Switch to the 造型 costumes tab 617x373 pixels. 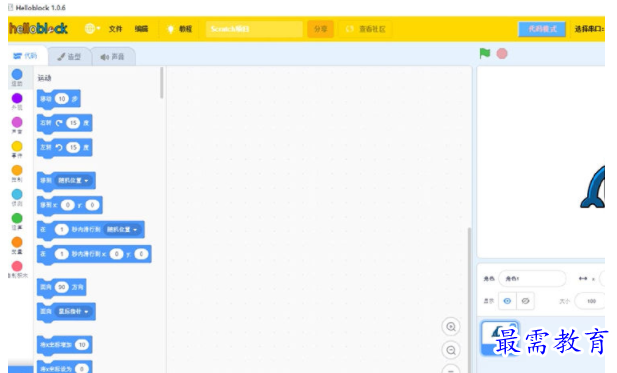[x=69, y=57]
